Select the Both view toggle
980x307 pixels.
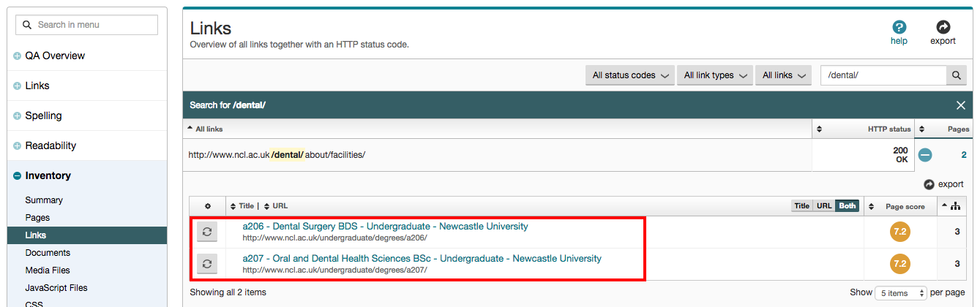pyautogui.click(x=848, y=206)
